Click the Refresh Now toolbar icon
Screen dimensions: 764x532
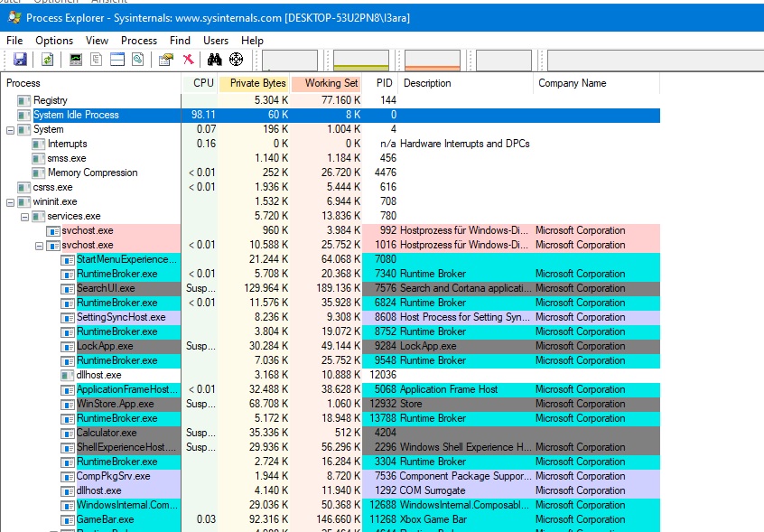[x=47, y=60]
